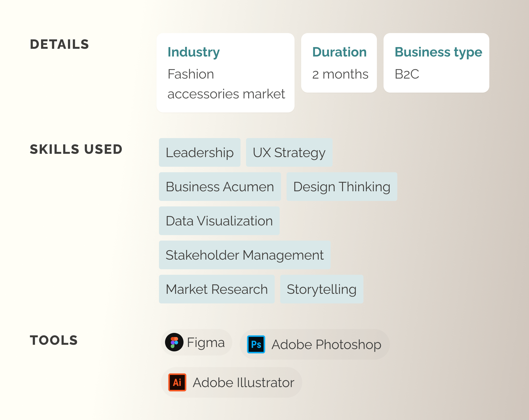Click the Photoshop Ps icon

pyautogui.click(x=256, y=344)
